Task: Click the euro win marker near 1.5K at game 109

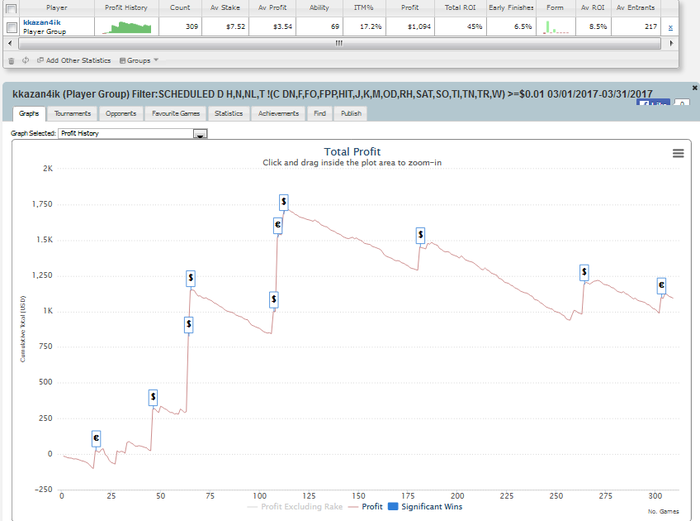Action: point(278,225)
